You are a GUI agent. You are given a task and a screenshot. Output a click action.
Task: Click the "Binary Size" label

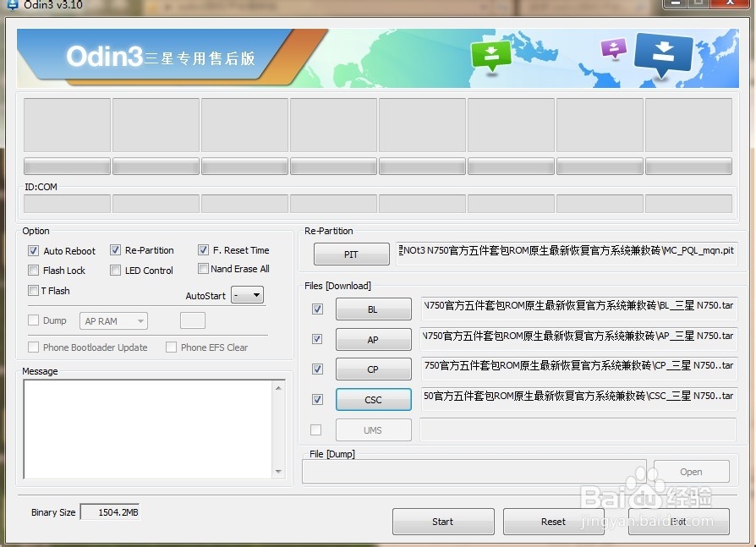pos(53,512)
